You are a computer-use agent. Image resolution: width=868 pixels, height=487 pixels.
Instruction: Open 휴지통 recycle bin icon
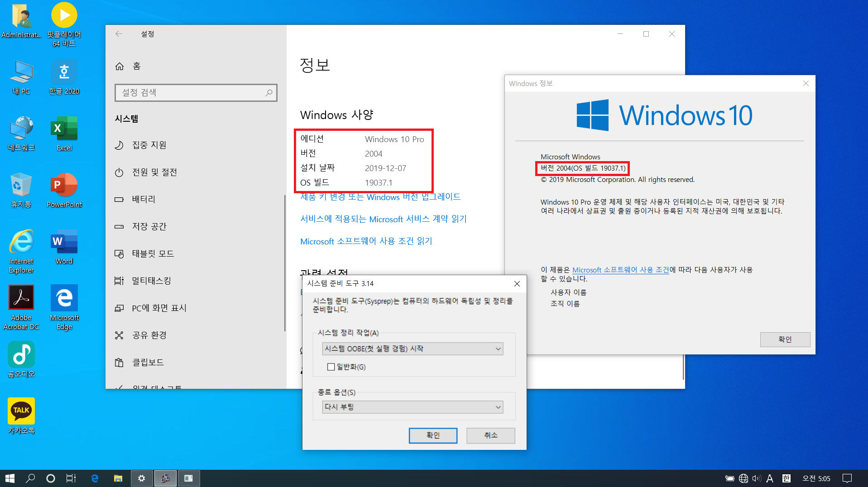tap(21, 191)
